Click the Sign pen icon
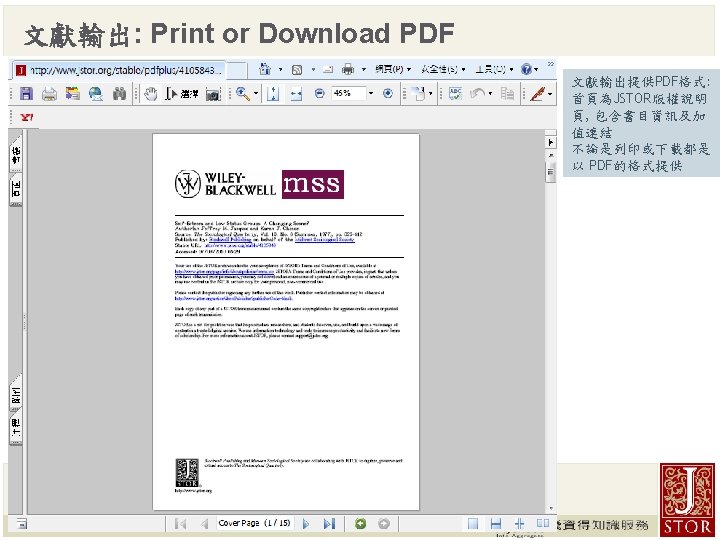Viewport: 720px width, 540px height. point(537,94)
